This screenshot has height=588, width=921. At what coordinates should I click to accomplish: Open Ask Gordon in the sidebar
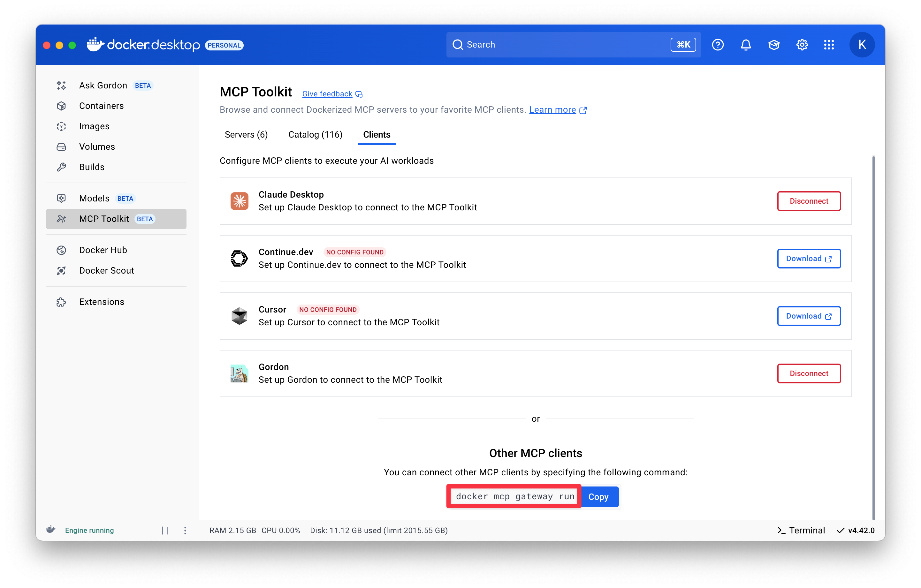(x=116, y=85)
